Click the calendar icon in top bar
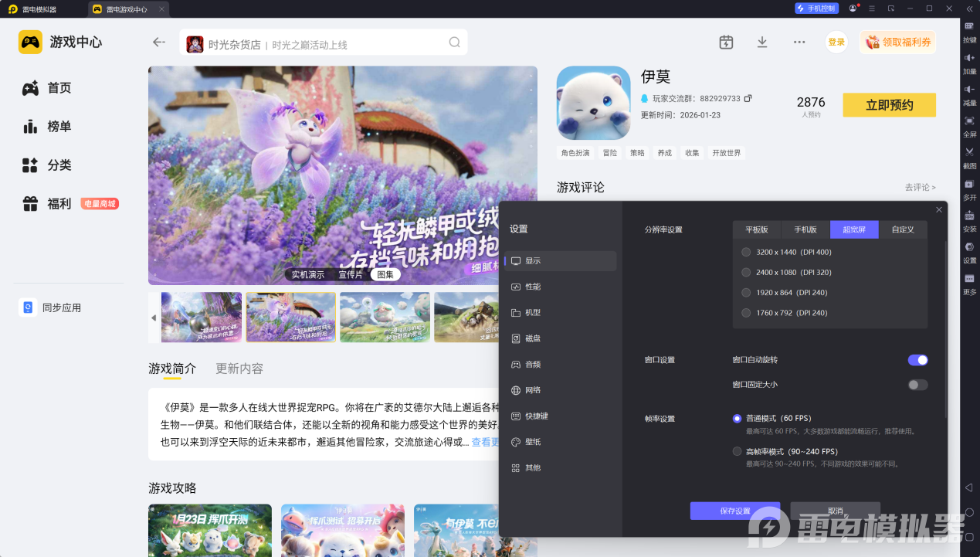Image resolution: width=980 pixels, height=557 pixels. 726,42
